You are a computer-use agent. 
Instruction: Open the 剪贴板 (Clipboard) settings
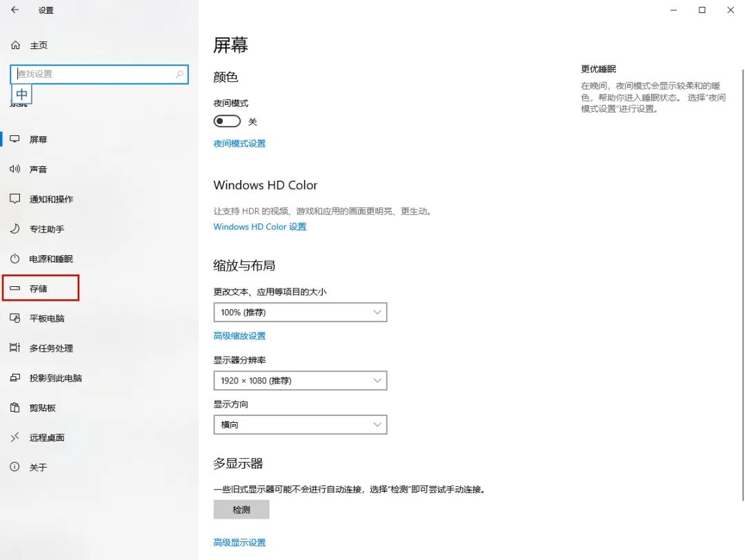pyautogui.click(x=40, y=408)
